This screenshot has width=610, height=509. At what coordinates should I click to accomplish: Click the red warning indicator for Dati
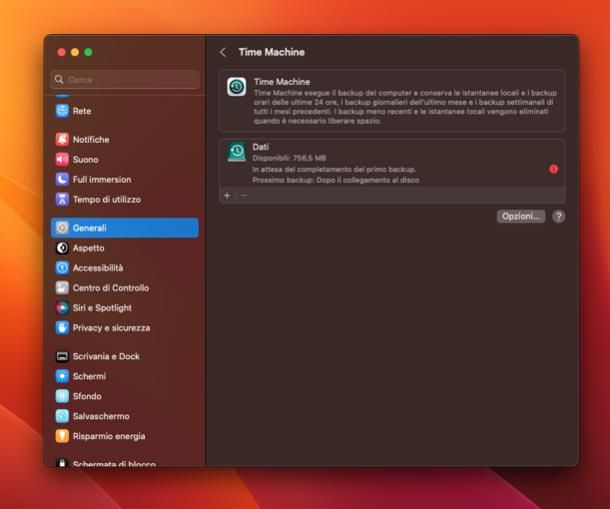(x=554, y=169)
